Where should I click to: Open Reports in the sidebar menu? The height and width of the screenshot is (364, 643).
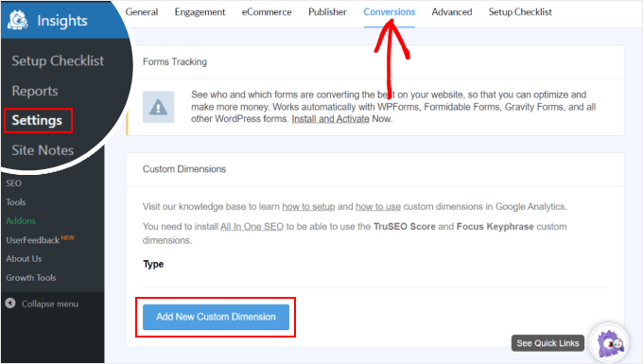pos(35,91)
